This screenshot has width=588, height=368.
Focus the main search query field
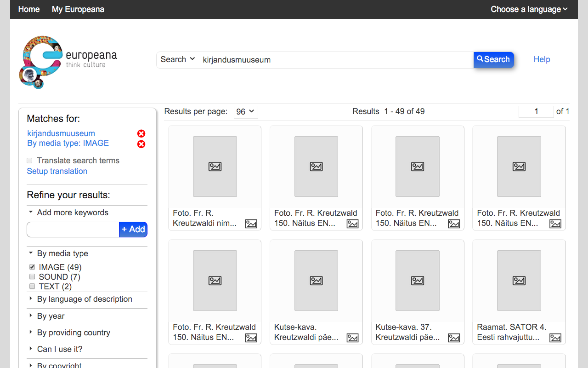point(337,60)
